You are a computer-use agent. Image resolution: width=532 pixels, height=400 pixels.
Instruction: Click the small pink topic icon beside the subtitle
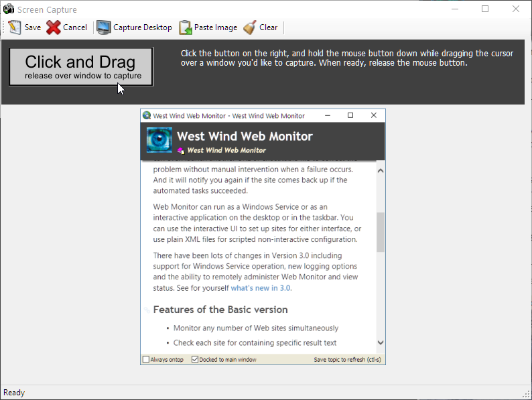point(181,150)
